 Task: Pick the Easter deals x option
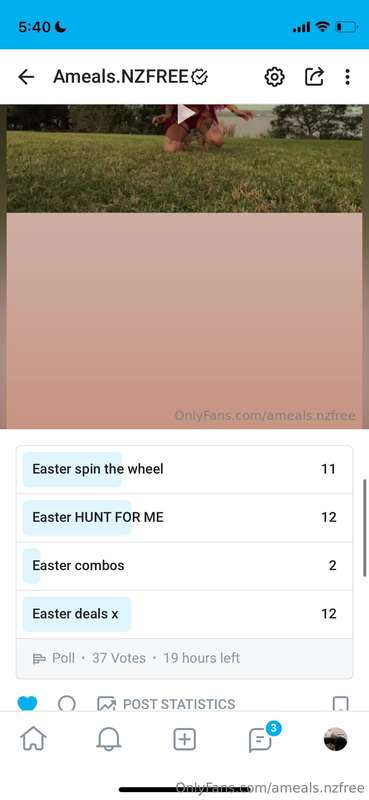coord(184,614)
